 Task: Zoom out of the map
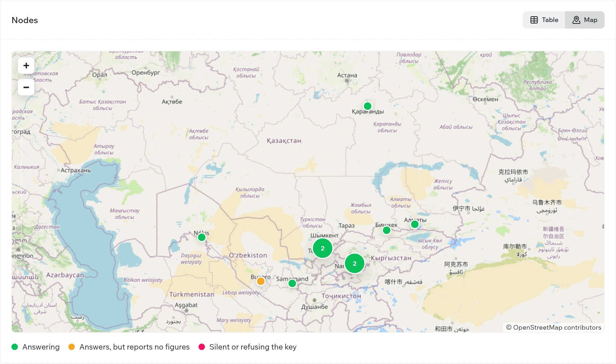(26, 87)
